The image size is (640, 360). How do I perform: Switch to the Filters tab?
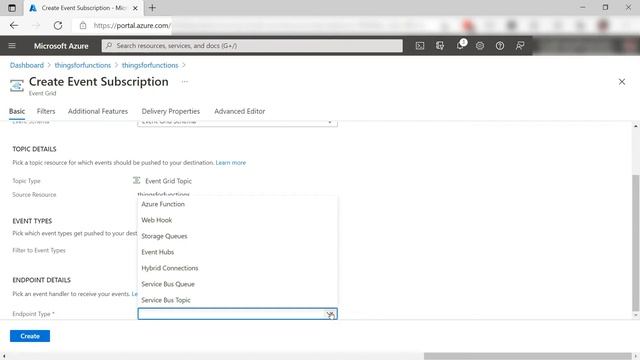46,111
